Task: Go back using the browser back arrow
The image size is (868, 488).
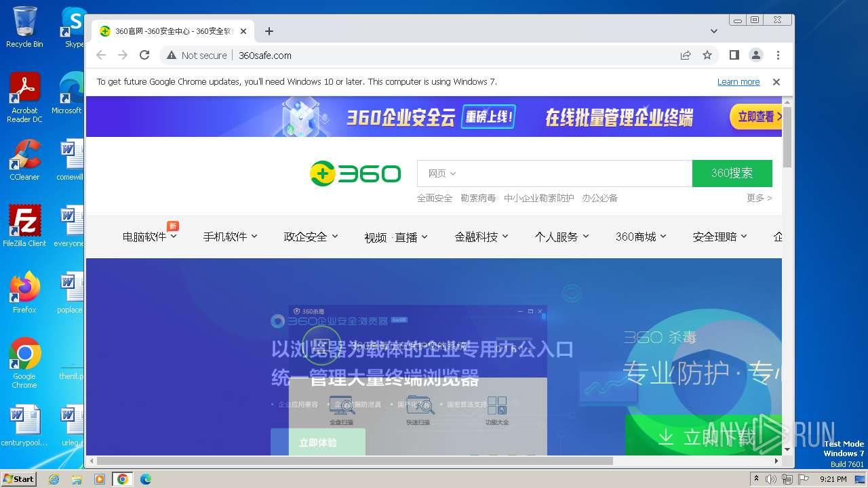Action: (x=101, y=55)
